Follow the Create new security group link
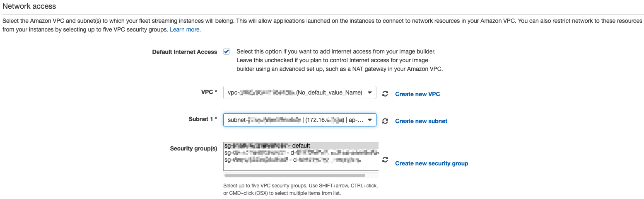Screen dimensions: 644x199 [x=432, y=163]
